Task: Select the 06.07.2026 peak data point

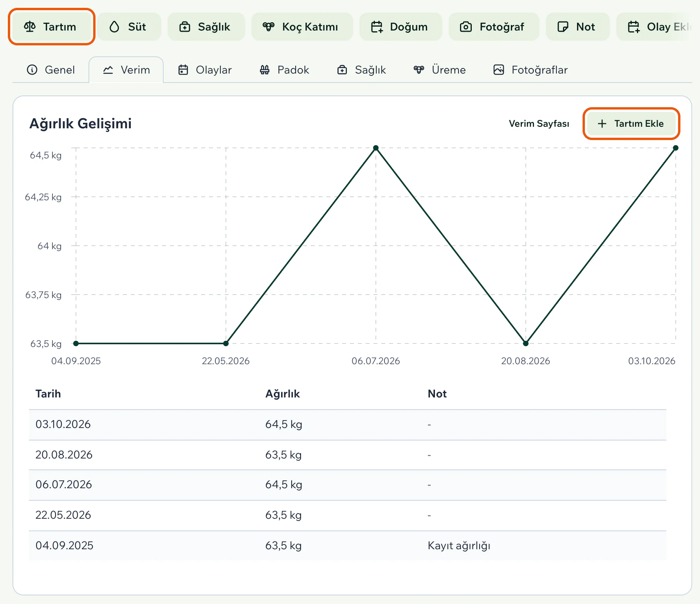Action: [376, 148]
